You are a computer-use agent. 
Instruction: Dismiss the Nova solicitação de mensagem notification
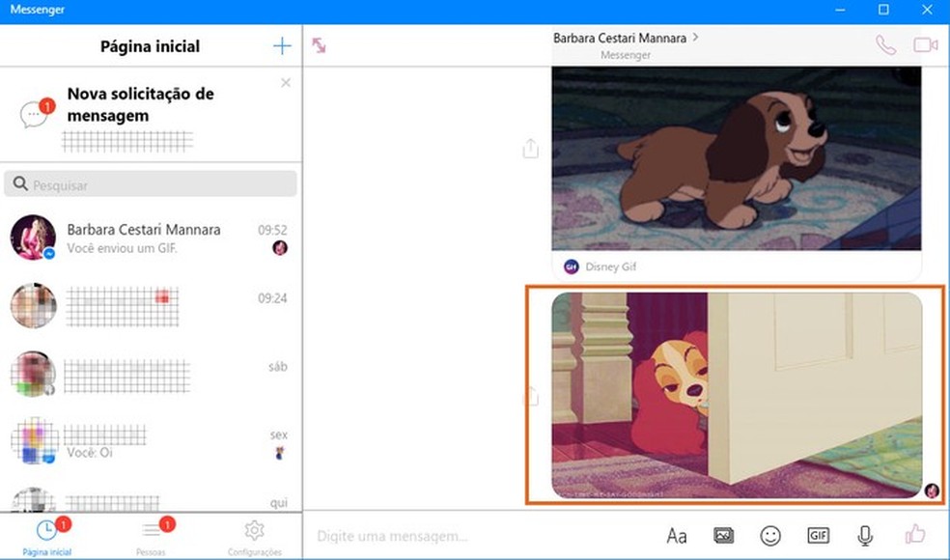[x=285, y=82]
